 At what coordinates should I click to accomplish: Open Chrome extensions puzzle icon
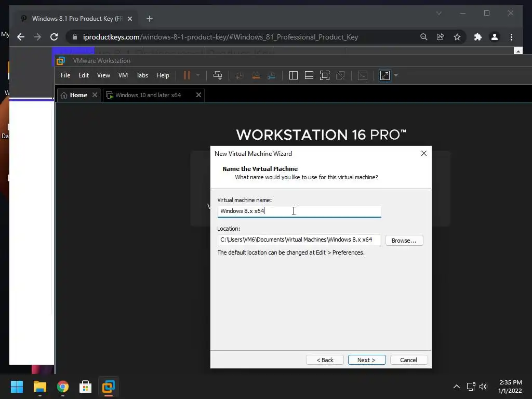[x=478, y=37]
